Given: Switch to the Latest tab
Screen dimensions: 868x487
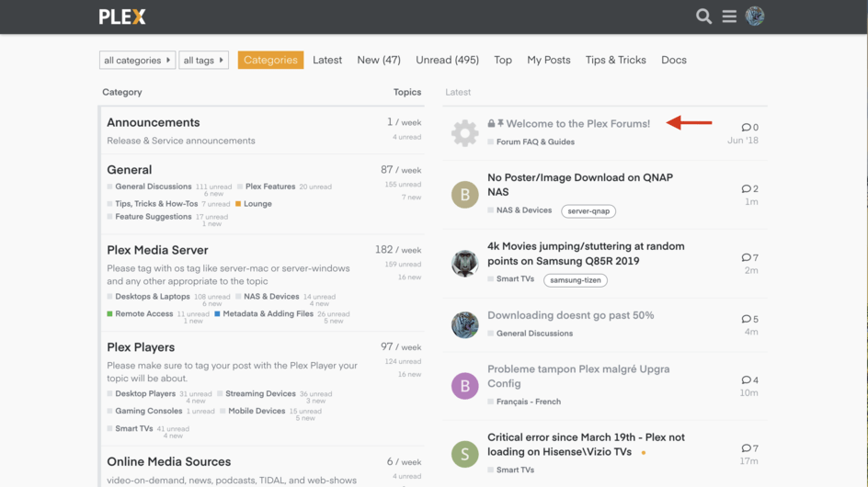Looking at the screenshot, I should [x=327, y=60].
